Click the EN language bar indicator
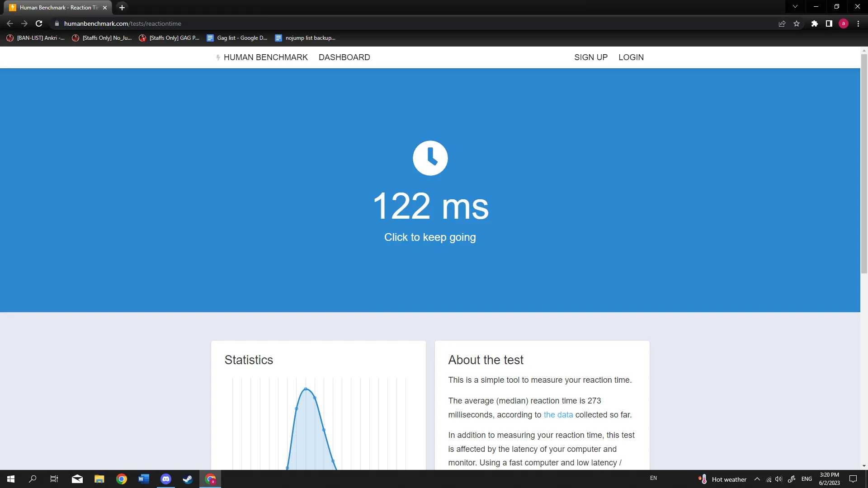The height and width of the screenshot is (488, 868). click(x=653, y=478)
